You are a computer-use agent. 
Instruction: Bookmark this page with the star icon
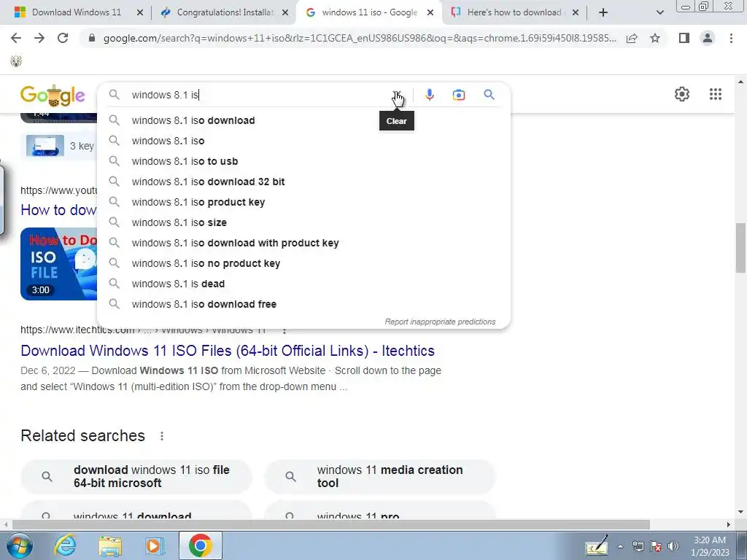(x=655, y=38)
